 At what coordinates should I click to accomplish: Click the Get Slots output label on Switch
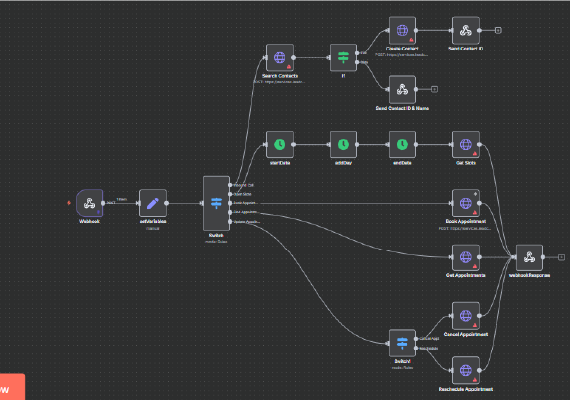(242, 194)
